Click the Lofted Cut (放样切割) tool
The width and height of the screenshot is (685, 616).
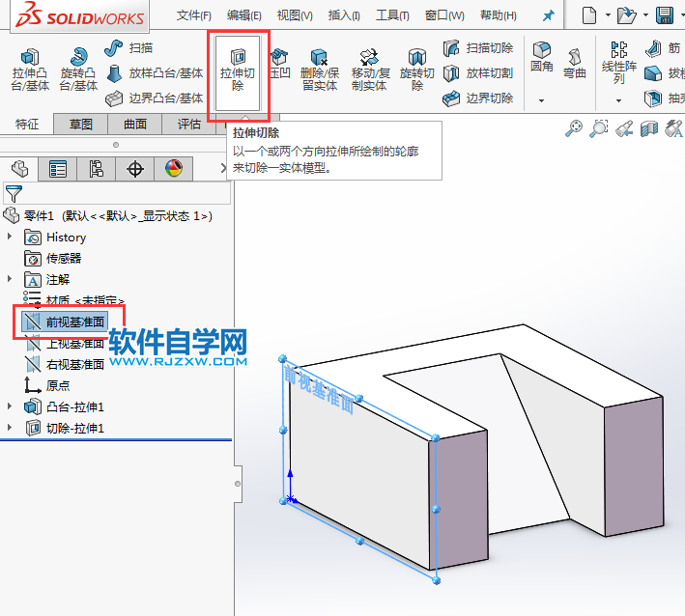coord(478,73)
